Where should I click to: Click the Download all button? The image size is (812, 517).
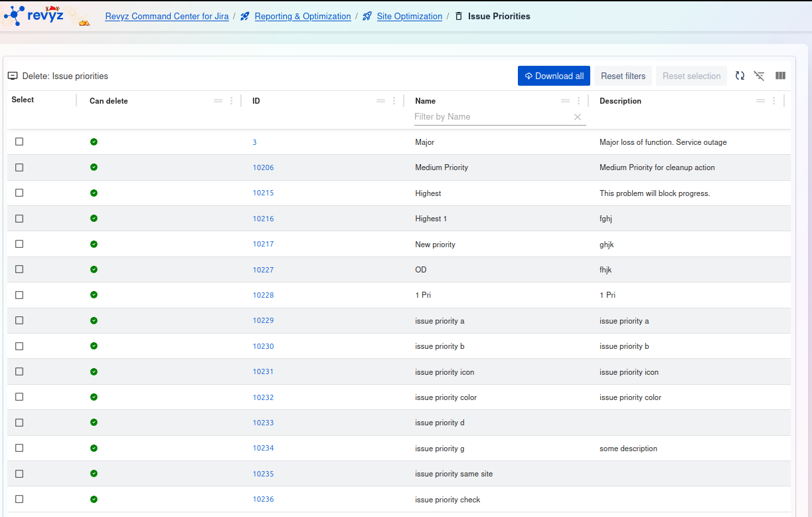point(554,76)
